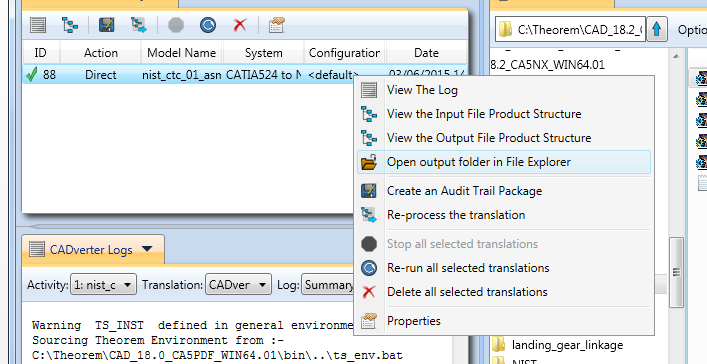Sort by the Date column header
This screenshot has width=707, height=364.
(x=426, y=53)
